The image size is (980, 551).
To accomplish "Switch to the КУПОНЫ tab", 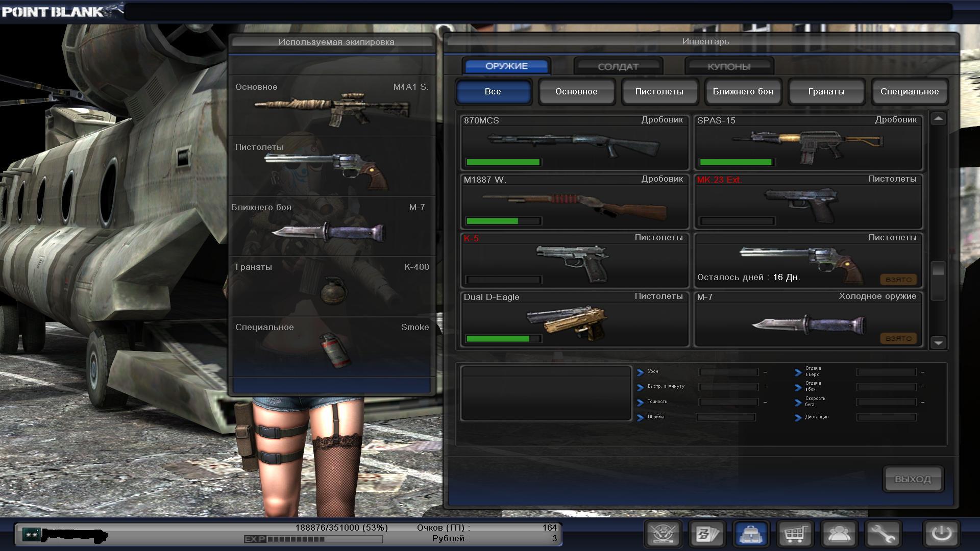I will click(x=728, y=66).
